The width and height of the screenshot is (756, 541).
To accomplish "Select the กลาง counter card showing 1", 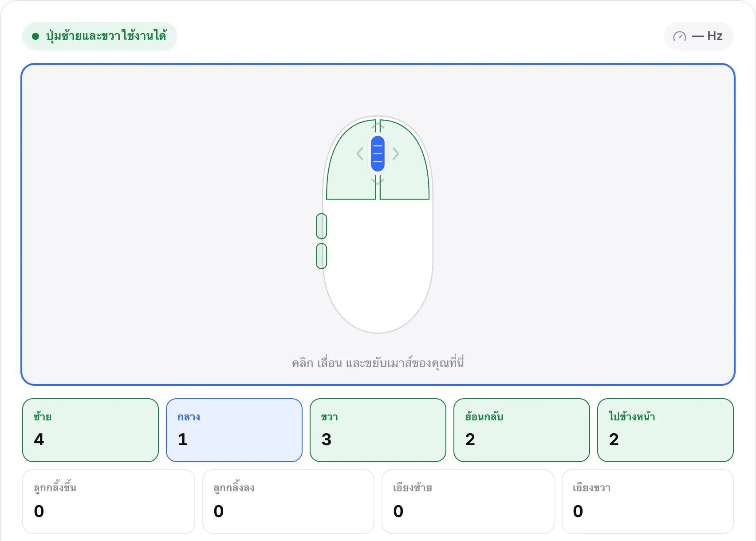I will [234, 430].
